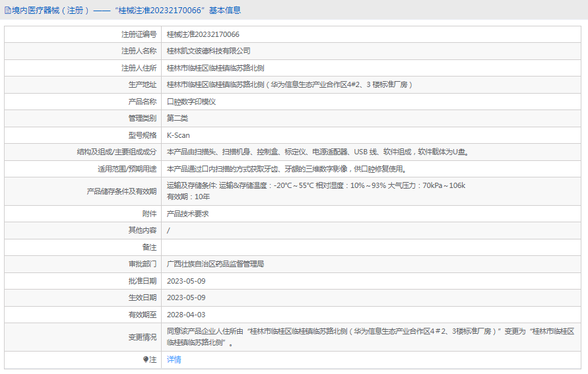Click the 备注 label
Screen dimensions: 588x374
coord(149,247)
